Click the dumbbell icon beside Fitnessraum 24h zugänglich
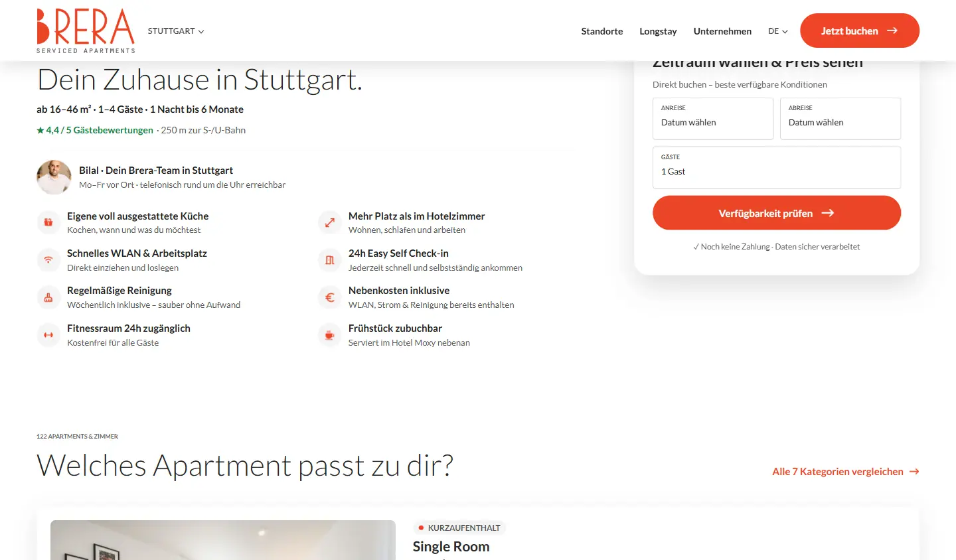This screenshot has height=560, width=956. click(x=48, y=335)
